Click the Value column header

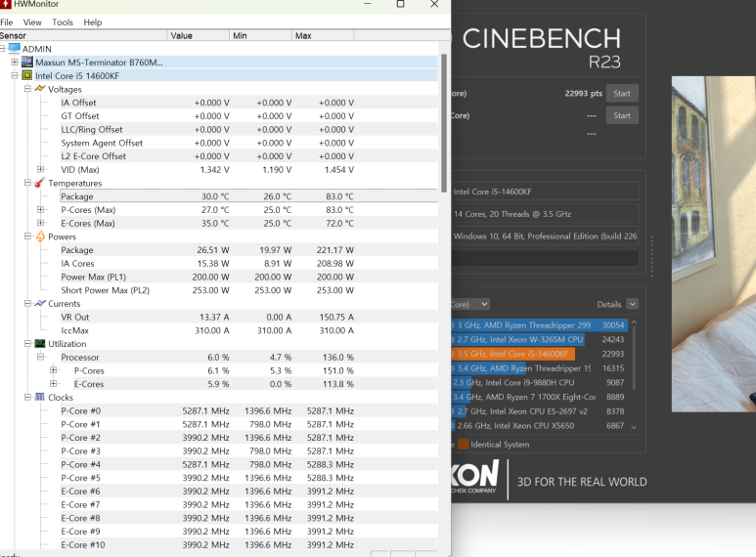199,35
